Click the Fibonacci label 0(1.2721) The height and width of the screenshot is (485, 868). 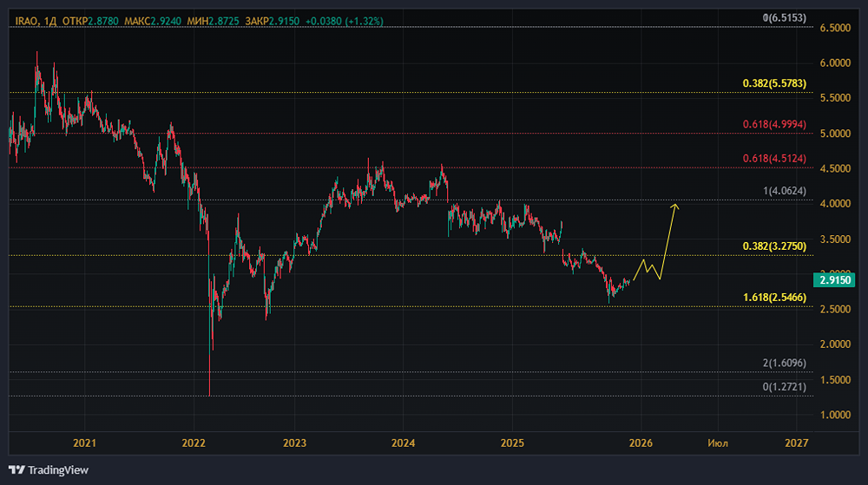[785, 387]
